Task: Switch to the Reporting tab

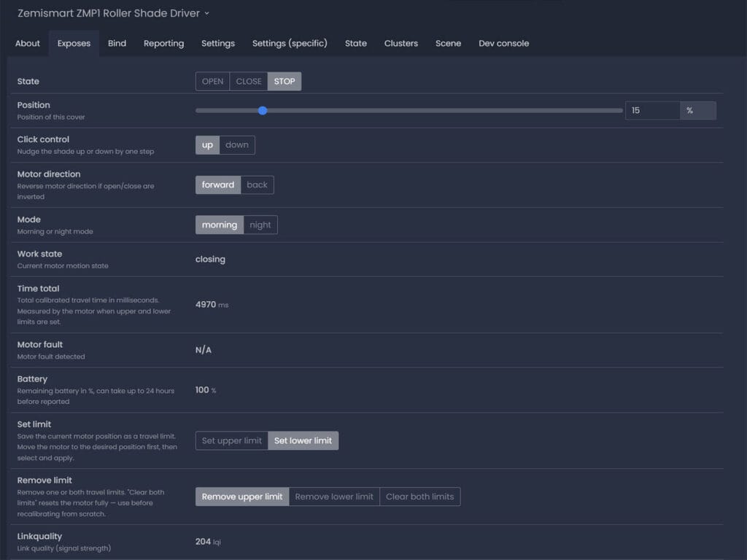Action: pyautogui.click(x=163, y=43)
